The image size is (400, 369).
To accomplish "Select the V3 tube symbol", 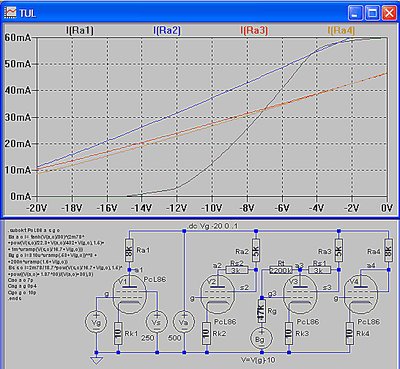I will (x=300, y=295).
